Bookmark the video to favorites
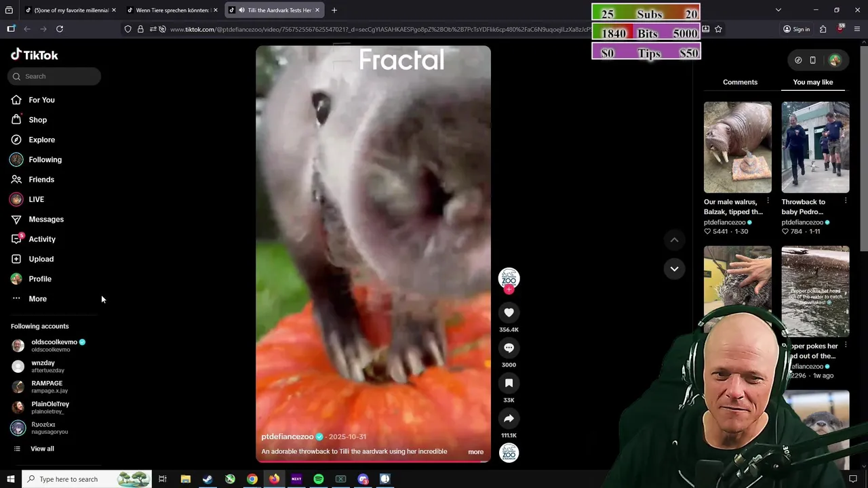This screenshot has width=868, height=488. click(509, 383)
